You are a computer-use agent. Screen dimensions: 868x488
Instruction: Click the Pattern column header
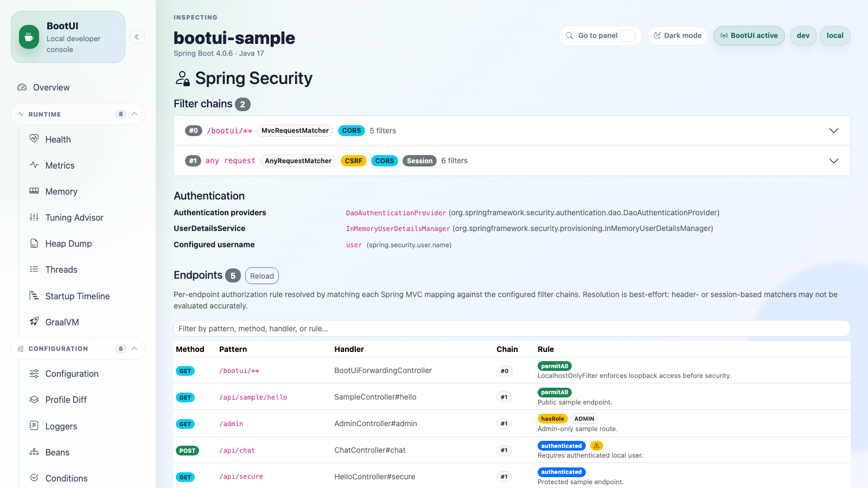tap(233, 349)
